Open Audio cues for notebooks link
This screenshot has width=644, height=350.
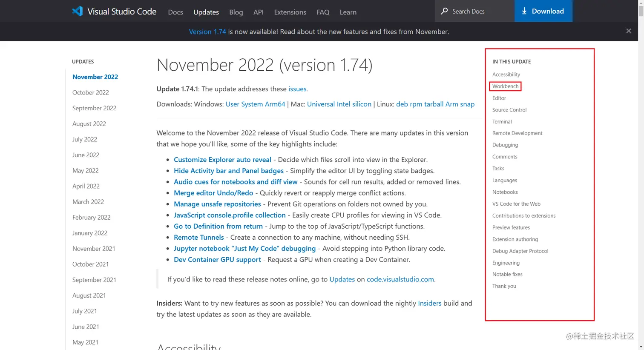(x=236, y=182)
